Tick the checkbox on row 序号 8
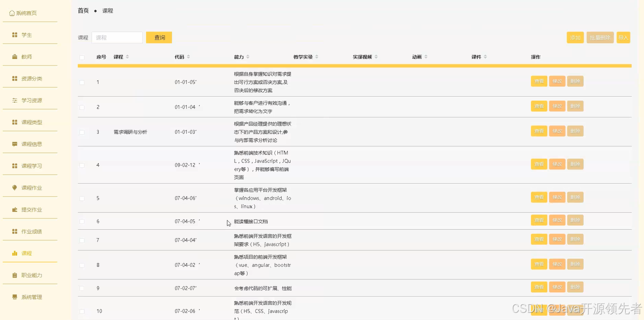 point(82,265)
